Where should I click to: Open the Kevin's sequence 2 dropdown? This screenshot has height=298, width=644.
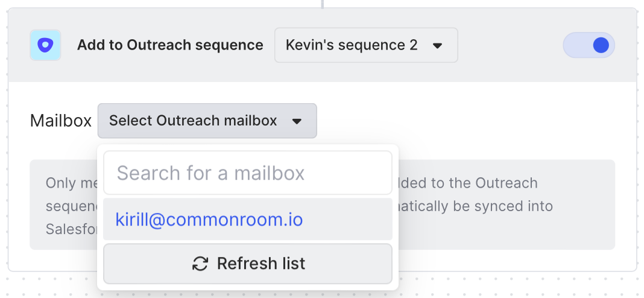point(366,45)
